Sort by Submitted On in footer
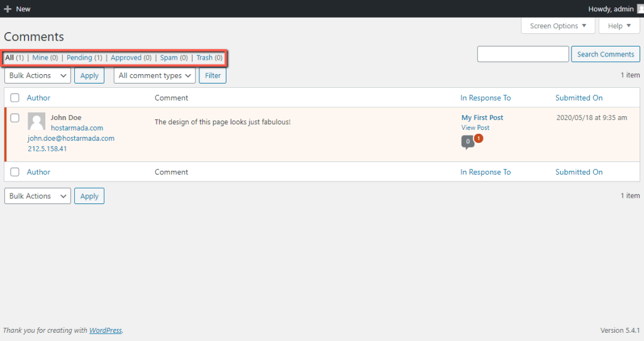 [579, 172]
